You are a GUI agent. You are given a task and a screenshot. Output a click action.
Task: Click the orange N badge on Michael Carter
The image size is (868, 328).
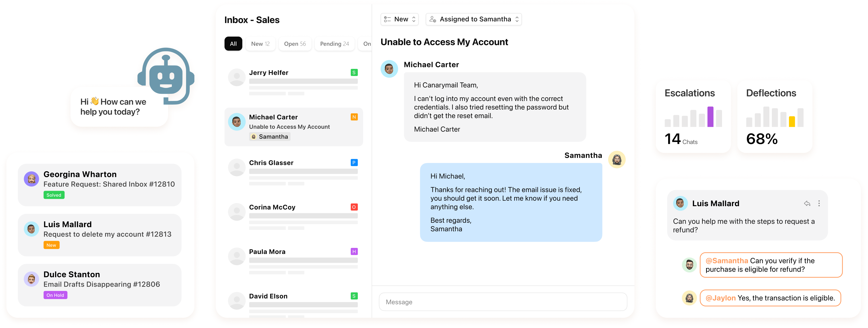click(x=354, y=117)
